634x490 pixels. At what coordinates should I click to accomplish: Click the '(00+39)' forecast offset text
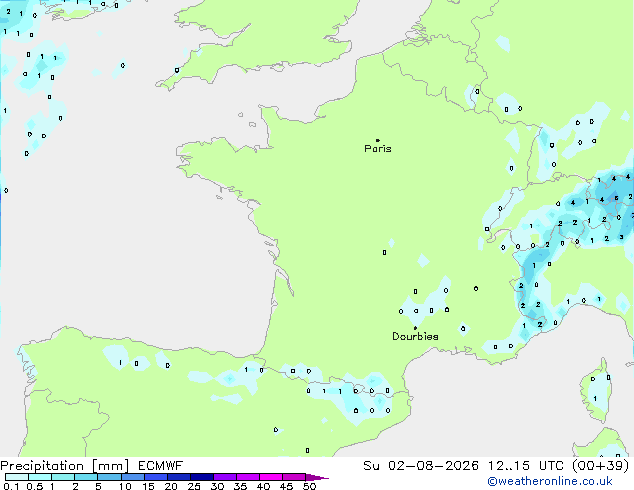click(x=601, y=466)
